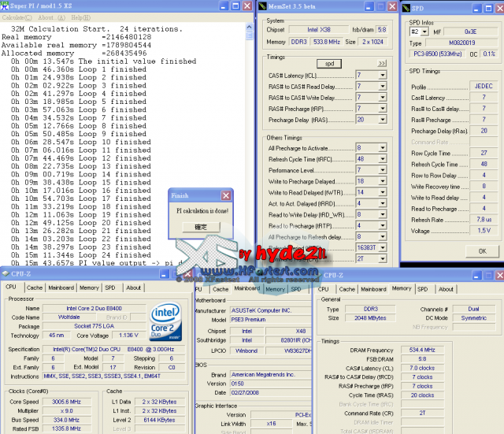Open the Write to Read Delayed (tWTR) dropdown

point(383,192)
